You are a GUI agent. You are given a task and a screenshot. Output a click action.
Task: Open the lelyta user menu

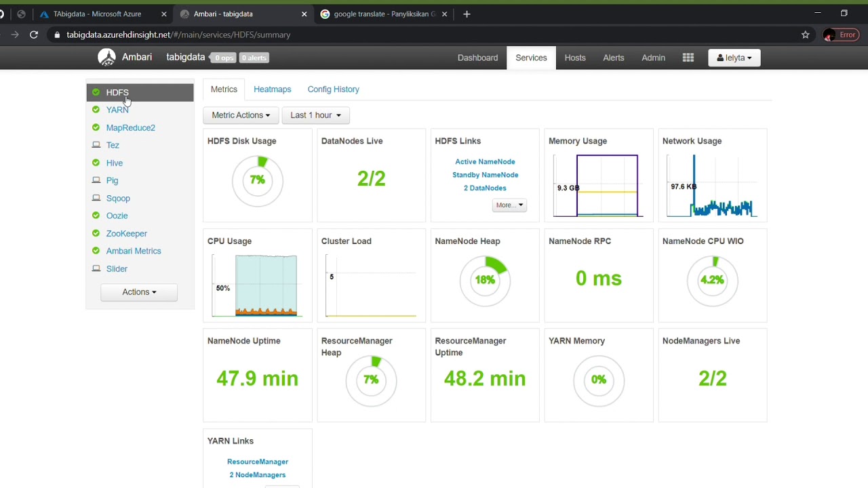tap(734, 58)
